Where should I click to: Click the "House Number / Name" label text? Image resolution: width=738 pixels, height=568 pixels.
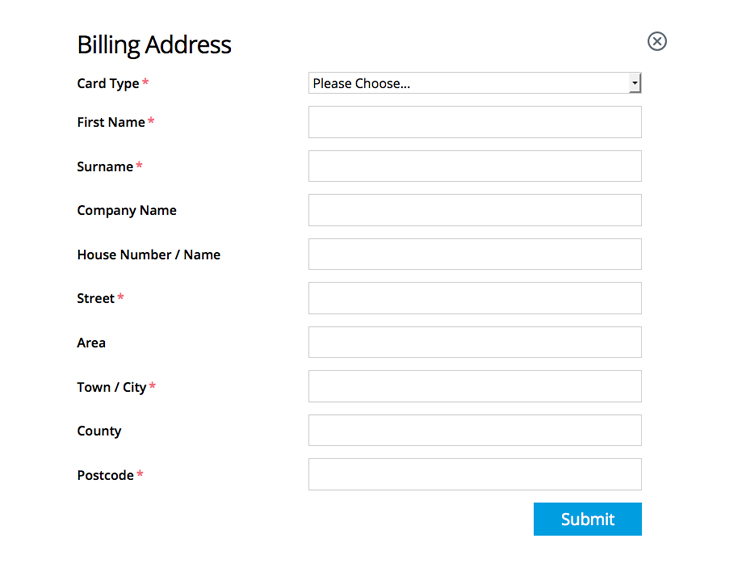(148, 255)
